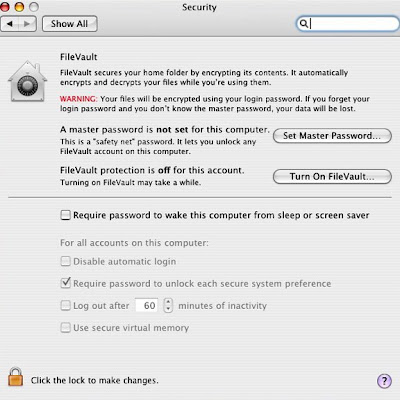
Task: Tick the Log out after inactivity checkbox
Action: [65, 305]
